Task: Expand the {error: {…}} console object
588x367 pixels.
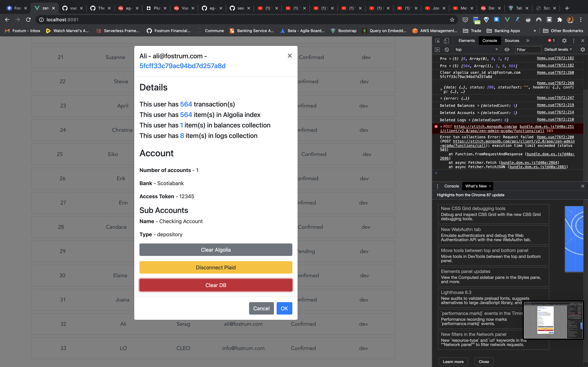Action: (x=441, y=98)
